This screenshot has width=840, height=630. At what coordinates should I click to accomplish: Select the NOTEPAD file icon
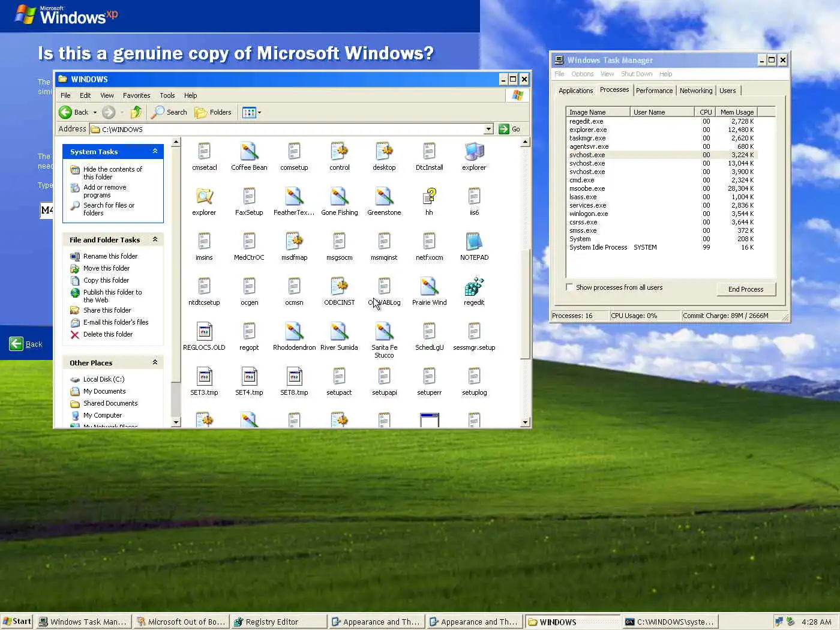point(474,241)
